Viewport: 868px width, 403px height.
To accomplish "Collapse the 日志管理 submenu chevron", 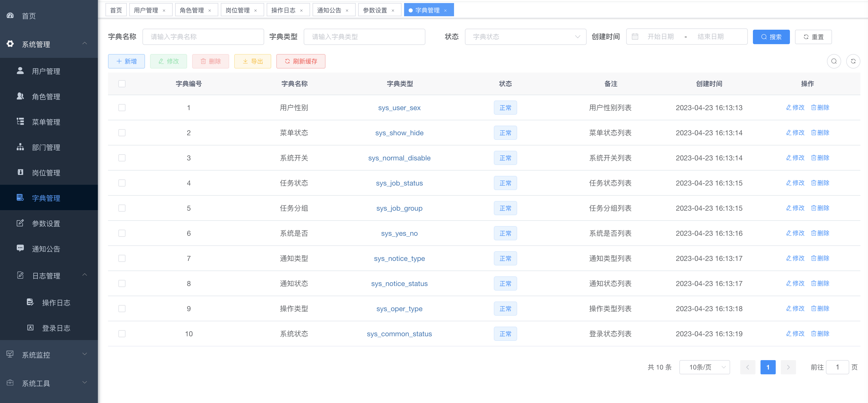I will click(x=85, y=275).
